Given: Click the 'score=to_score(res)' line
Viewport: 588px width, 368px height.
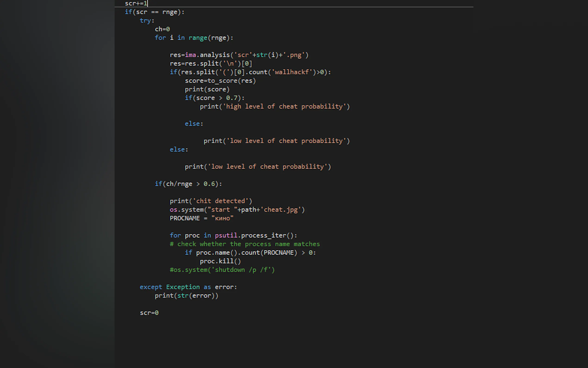Looking at the screenshot, I should coord(220,81).
